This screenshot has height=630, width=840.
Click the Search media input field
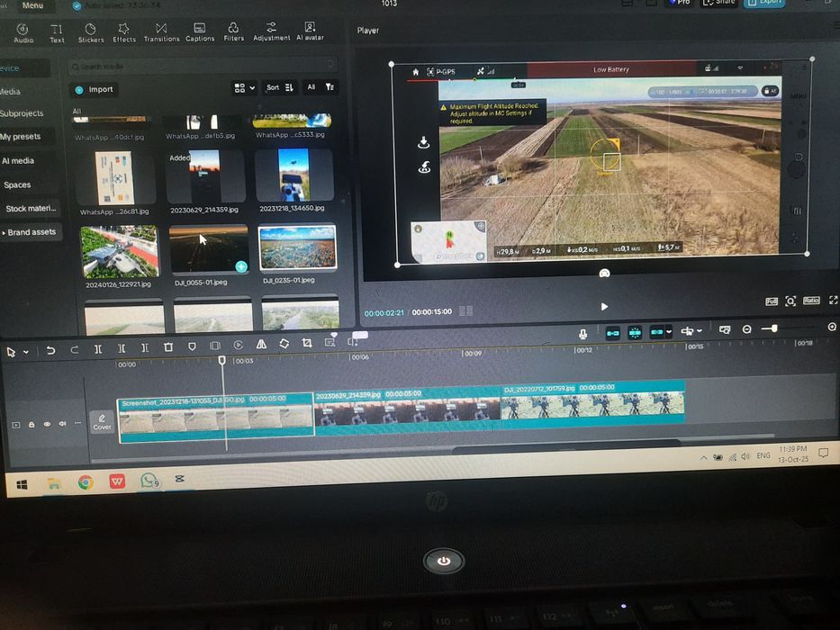(x=203, y=66)
